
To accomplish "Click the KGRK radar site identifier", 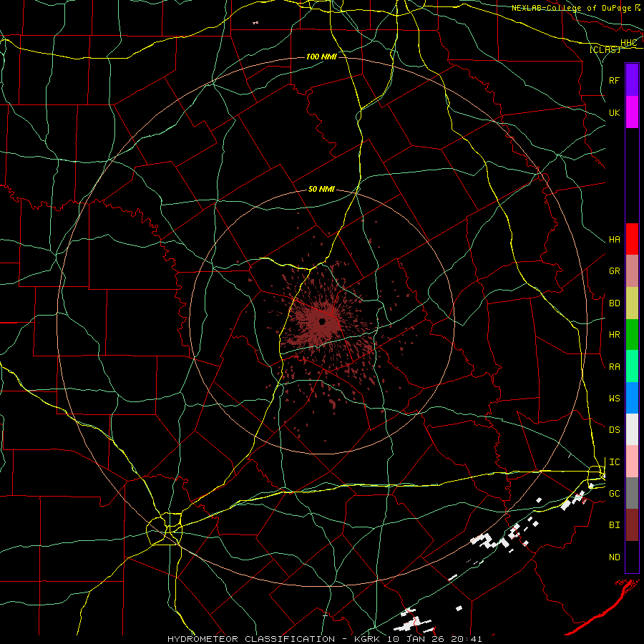I will (367, 639).
